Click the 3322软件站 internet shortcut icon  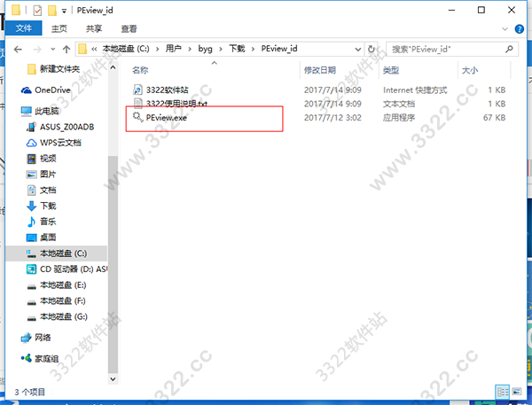click(x=137, y=90)
